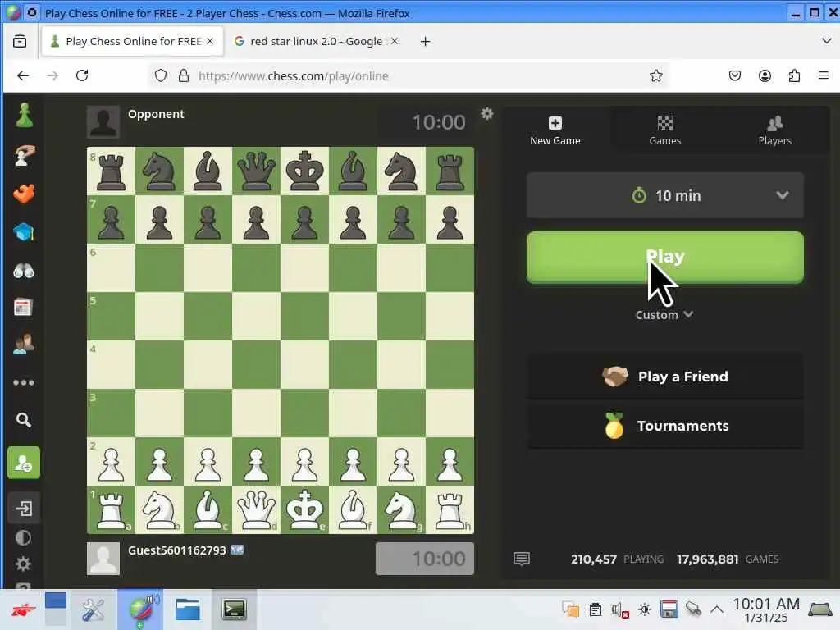
Task: Go back to the previous page
Action: coord(23,75)
